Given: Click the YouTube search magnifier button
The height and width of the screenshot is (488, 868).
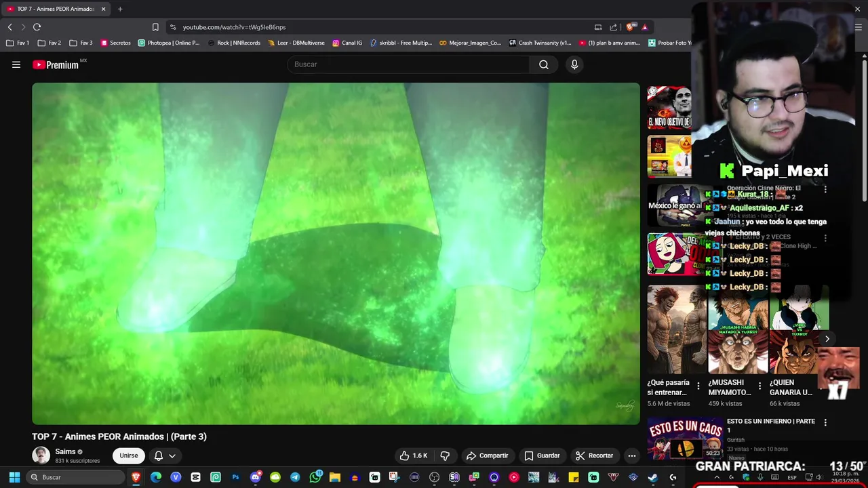Looking at the screenshot, I should (x=544, y=64).
